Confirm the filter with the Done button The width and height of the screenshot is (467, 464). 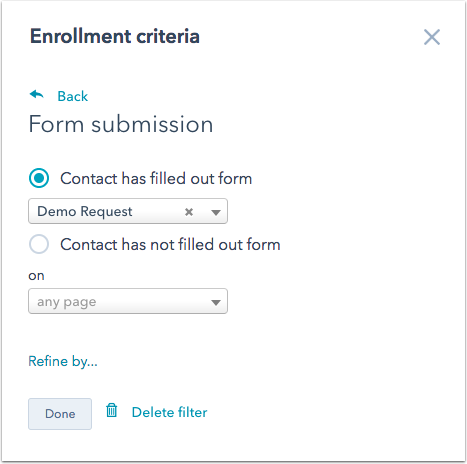click(x=60, y=414)
